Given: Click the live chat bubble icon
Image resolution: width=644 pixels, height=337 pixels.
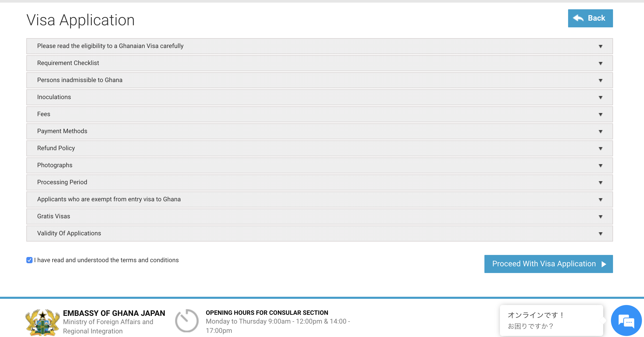Looking at the screenshot, I should pyautogui.click(x=626, y=321).
